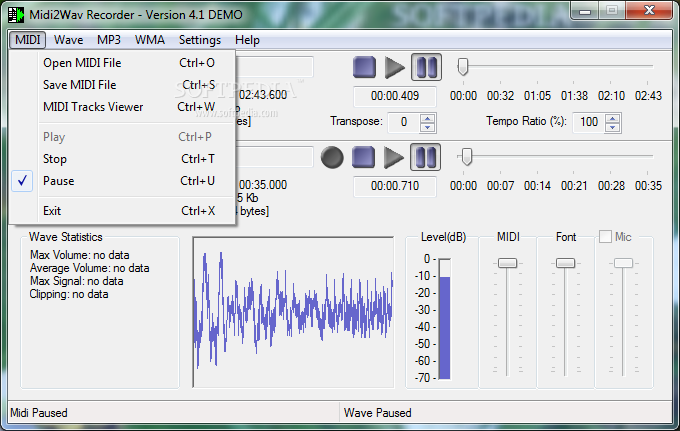Open the MIDI menu
680x431 pixels.
(28, 40)
